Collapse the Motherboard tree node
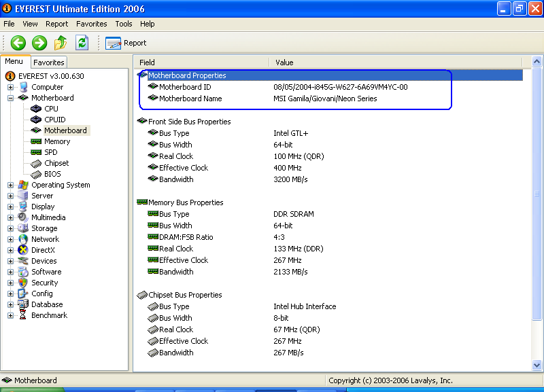This screenshot has width=544, height=392. click(10, 98)
